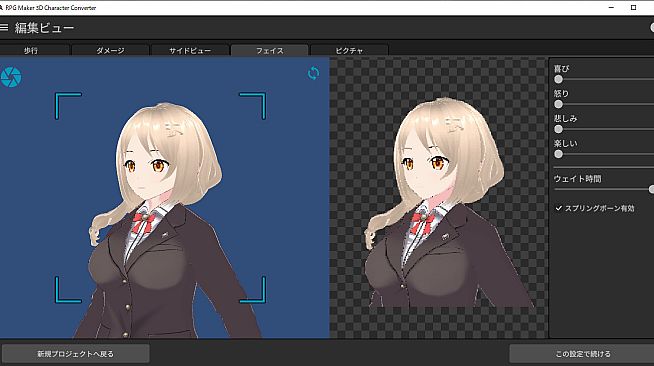Viewport: 654px width, 366px height.
Task: Click the 編集ビュー title text
Action: [x=44, y=28]
